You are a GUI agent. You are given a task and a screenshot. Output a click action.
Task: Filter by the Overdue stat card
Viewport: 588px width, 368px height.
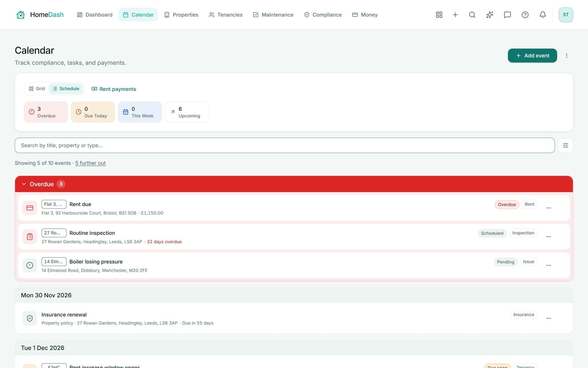[x=46, y=112]
